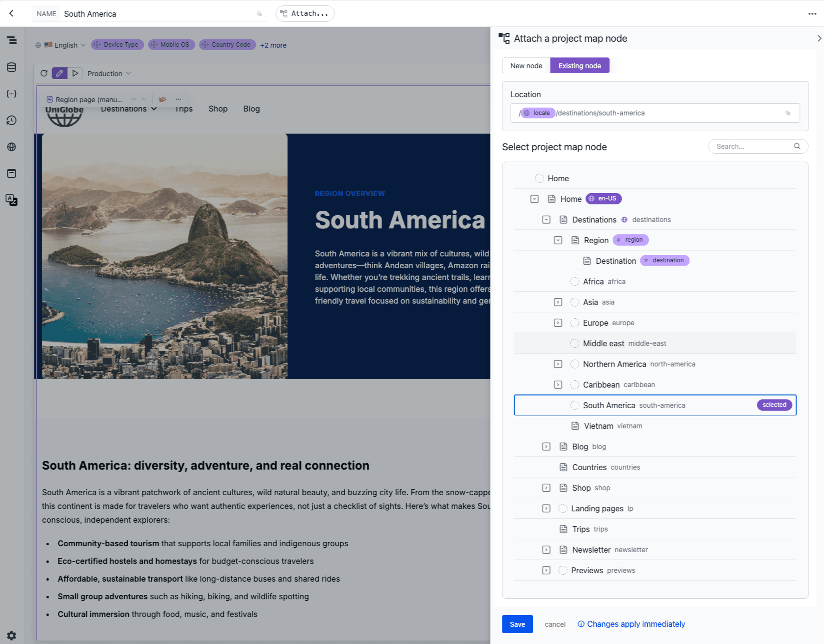This screenshot has width=824, height=644.
Task: Select the database icon in the left sidebar
Action: (x=12, y=67)
